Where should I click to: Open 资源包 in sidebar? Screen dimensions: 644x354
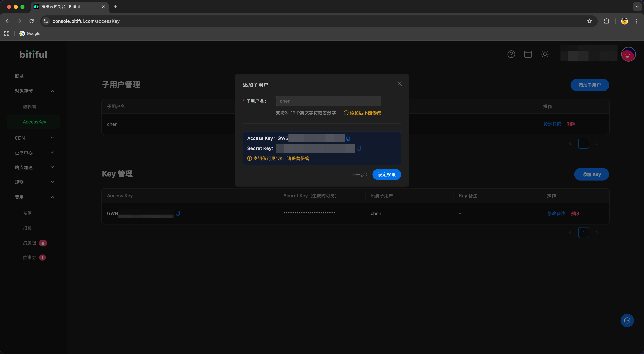pyautogui.click(x=30, y=243)
